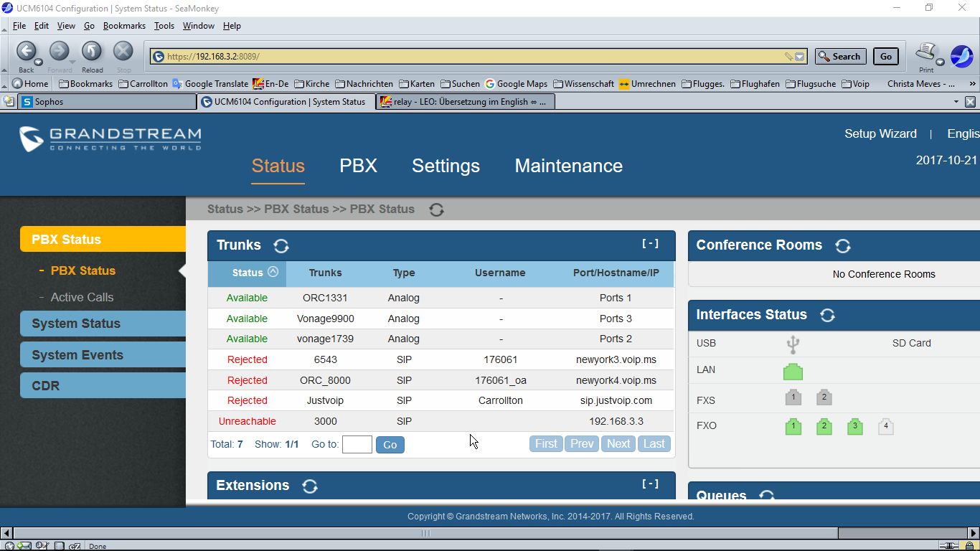Collapse the Trunks panel with [-]
The width and height of the screenshot is (980, 551).
(x=650, y=244)
